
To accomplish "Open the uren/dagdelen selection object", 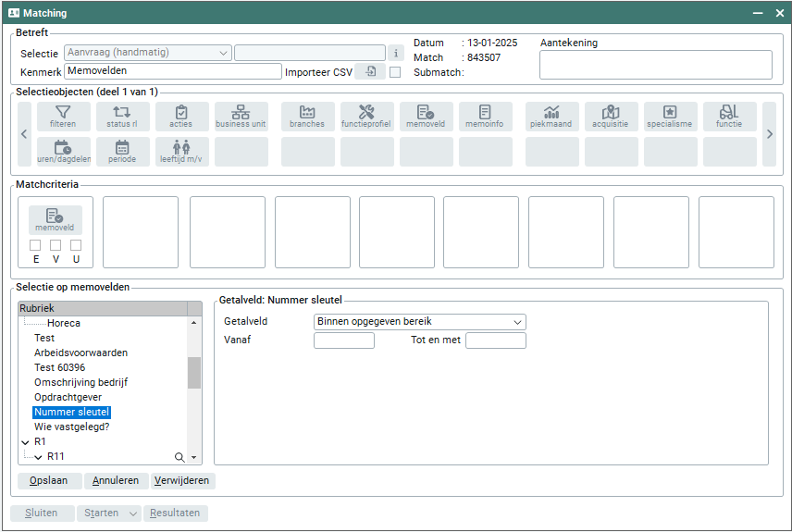I will (x=64, y=152).
